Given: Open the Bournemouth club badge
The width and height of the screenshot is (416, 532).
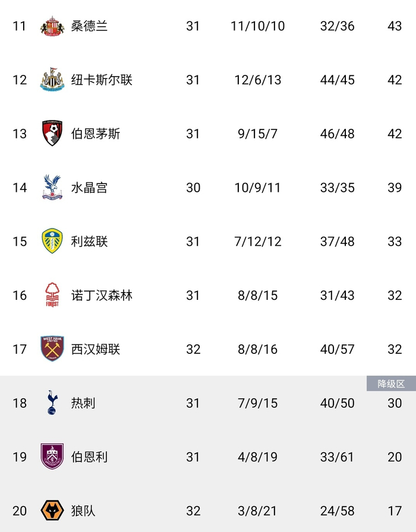Looking at the screenshot, I should 52,134.
